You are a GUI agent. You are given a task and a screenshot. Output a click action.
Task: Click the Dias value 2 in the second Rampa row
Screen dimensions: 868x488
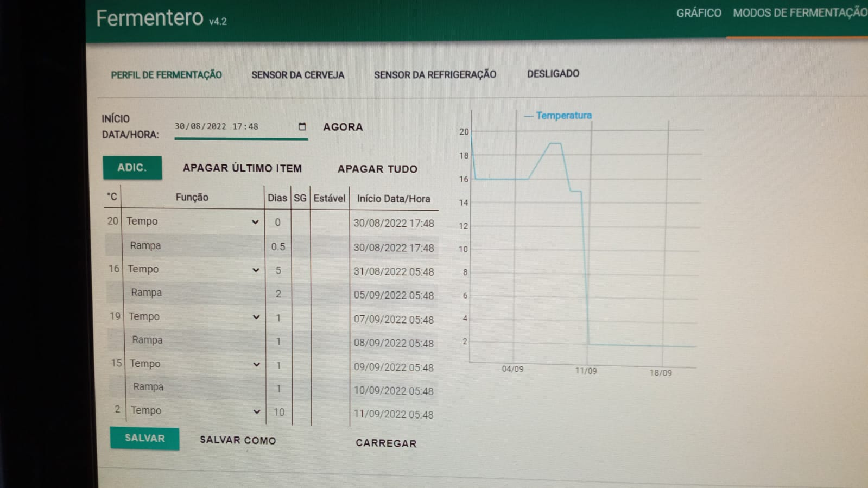click(x=278, y=294)
